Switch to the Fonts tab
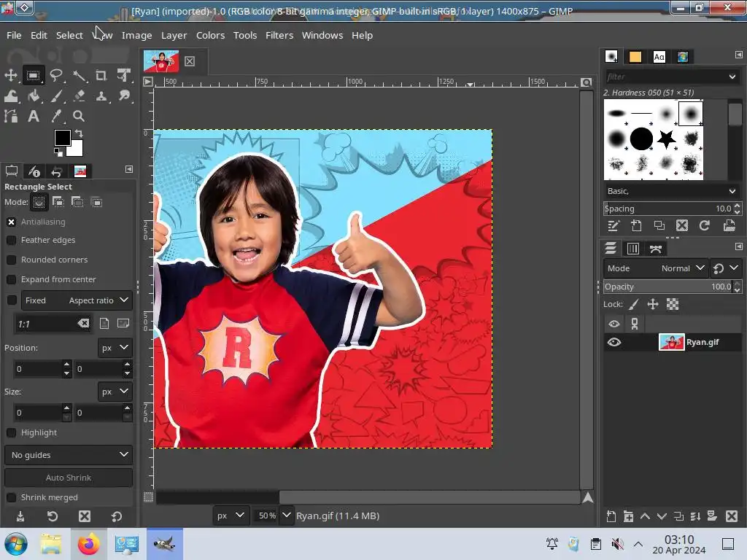 [x=659, y=57]
